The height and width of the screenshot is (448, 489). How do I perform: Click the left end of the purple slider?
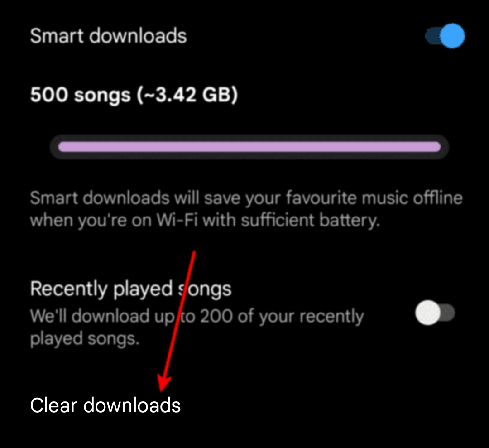62,147
